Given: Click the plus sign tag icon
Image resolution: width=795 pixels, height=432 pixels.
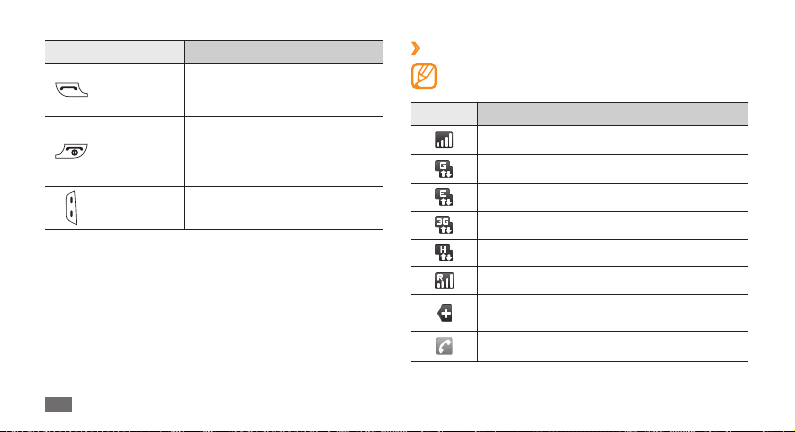Looking at the screenshot, I should (x=445, y=313).
